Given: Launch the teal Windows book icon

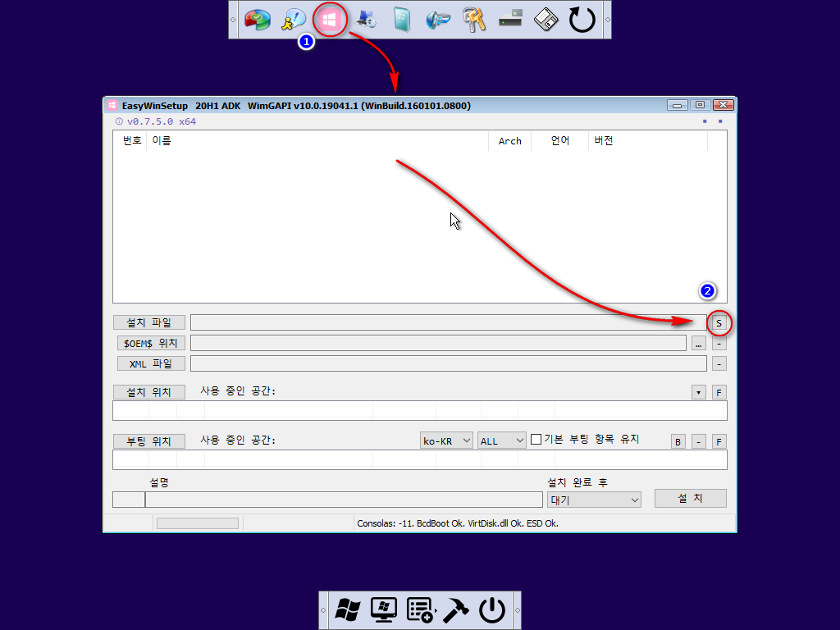Looking at the screenshot, I should coord(402,20).
